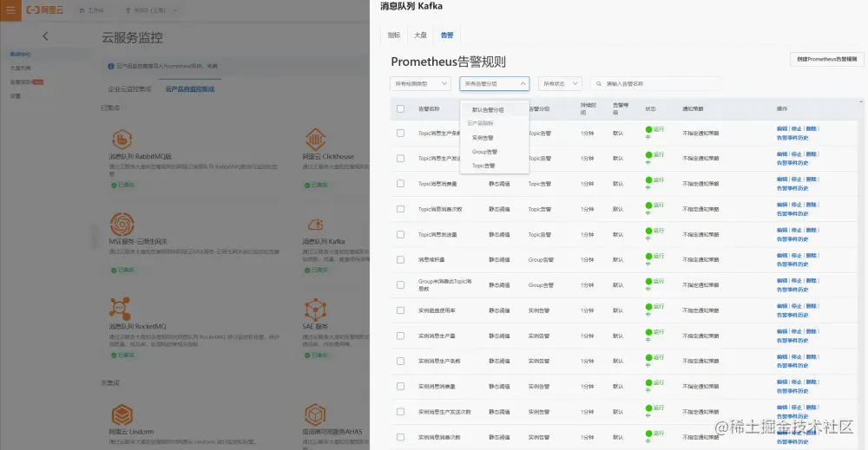Click the Alibaba Cloud logo
This screenshot has width=868, height=450.
pos(45,10)
